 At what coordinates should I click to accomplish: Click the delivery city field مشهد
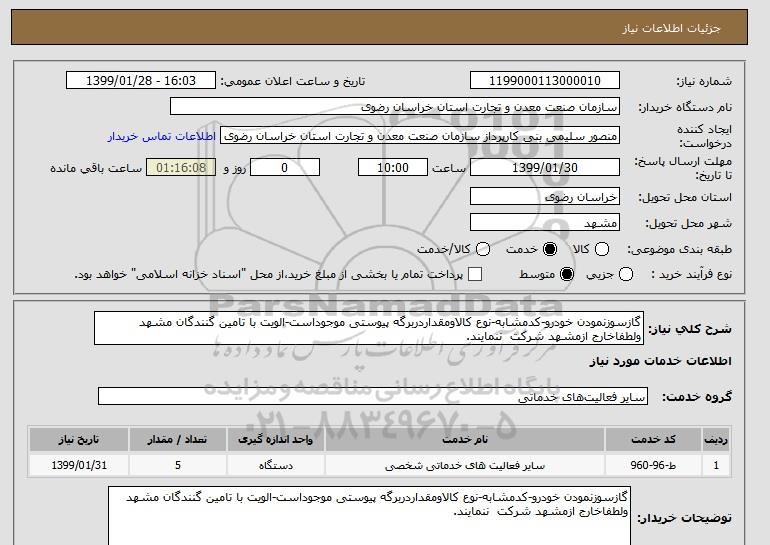[x=545, y=223]
